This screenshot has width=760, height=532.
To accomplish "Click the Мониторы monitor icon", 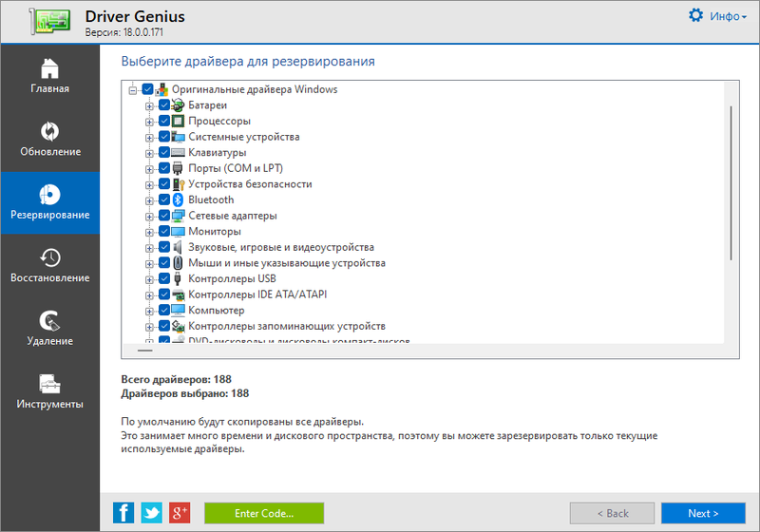I will pos(178,232).
